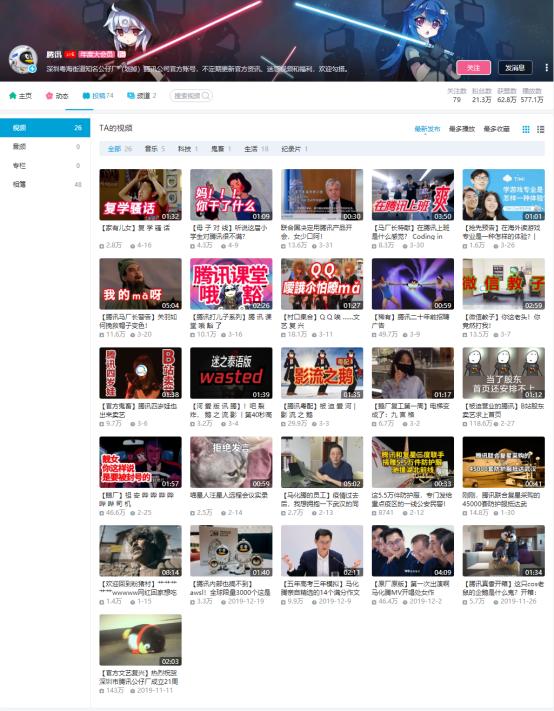Sort videos by 最多收藏

pos(496,129)
